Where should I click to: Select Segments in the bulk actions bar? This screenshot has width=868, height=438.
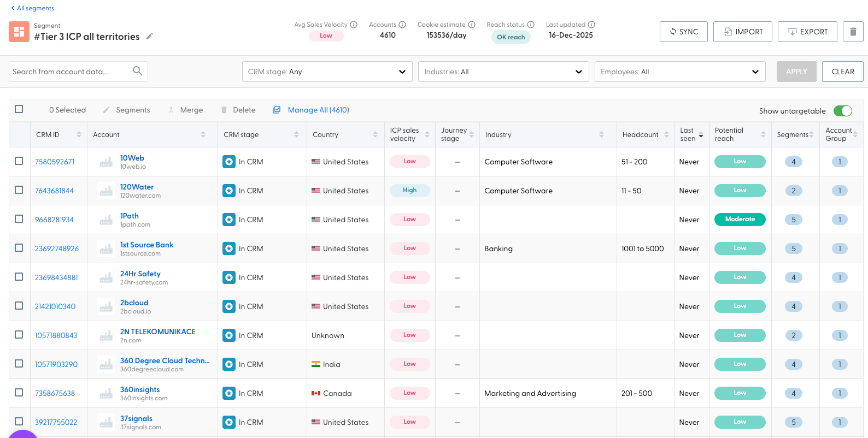click(x=127, y=110)
